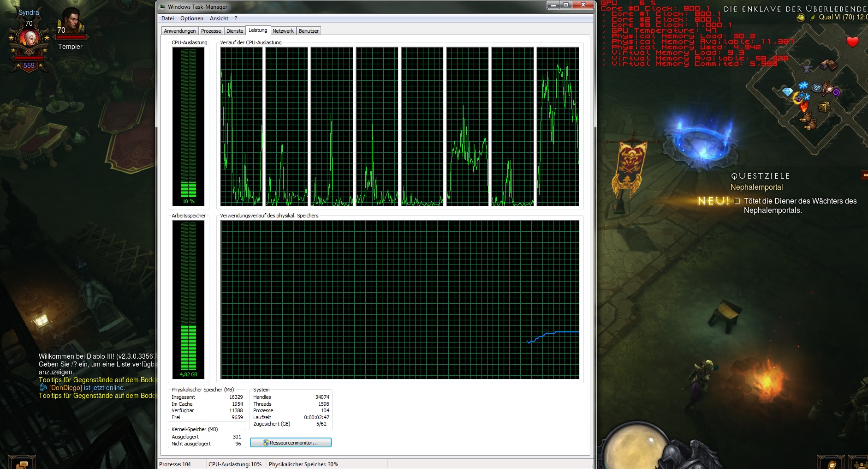Click the friend icon before DonDiego
This screenshot has height=469, width=868.
tap(43, 388)
